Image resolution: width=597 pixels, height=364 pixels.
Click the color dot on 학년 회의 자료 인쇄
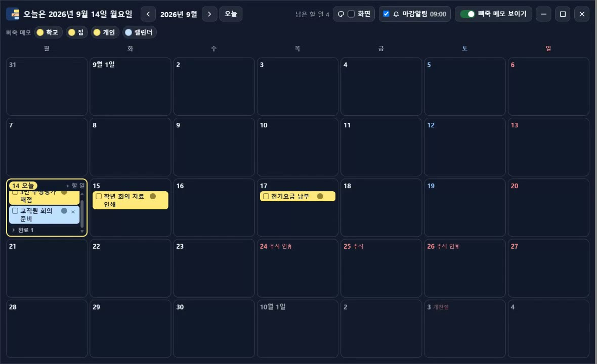(153, 196)
